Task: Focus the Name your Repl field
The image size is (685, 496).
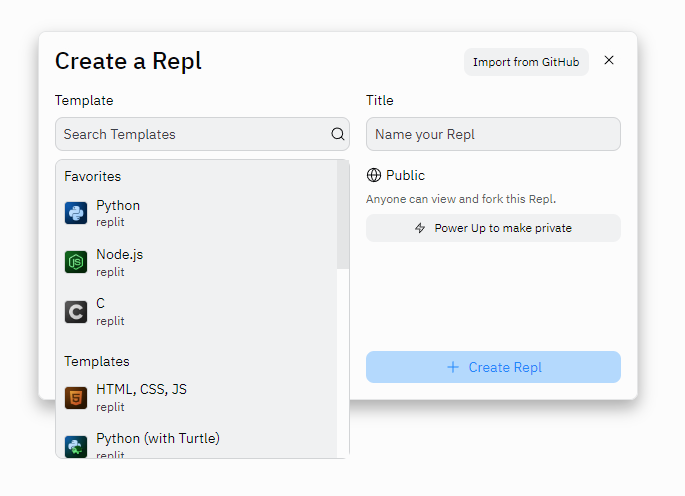Action: pos(493,134)
